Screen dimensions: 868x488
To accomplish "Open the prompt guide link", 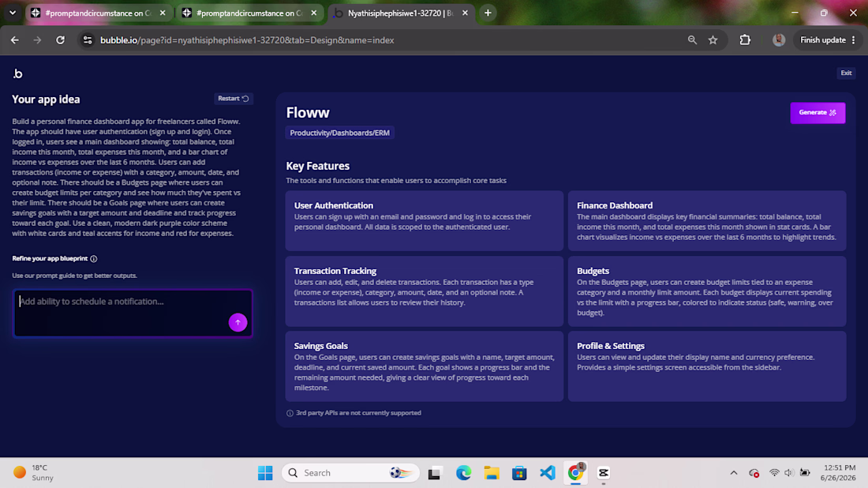I will [x=74, y=276].
